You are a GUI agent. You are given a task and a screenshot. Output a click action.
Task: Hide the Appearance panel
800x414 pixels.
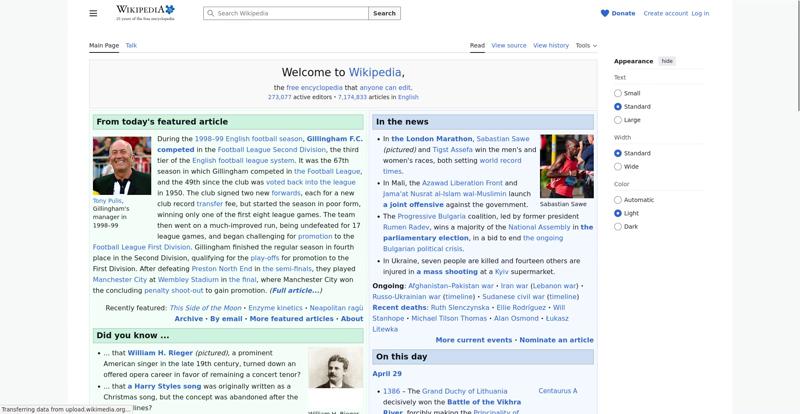pyautogui.click(x=667, y=61)
